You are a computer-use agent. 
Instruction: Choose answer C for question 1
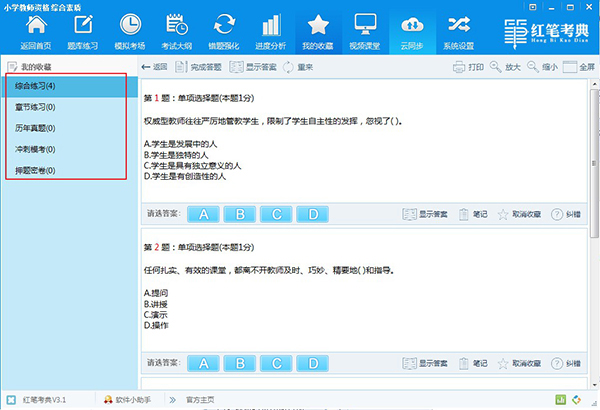click(x=276, y=214)
